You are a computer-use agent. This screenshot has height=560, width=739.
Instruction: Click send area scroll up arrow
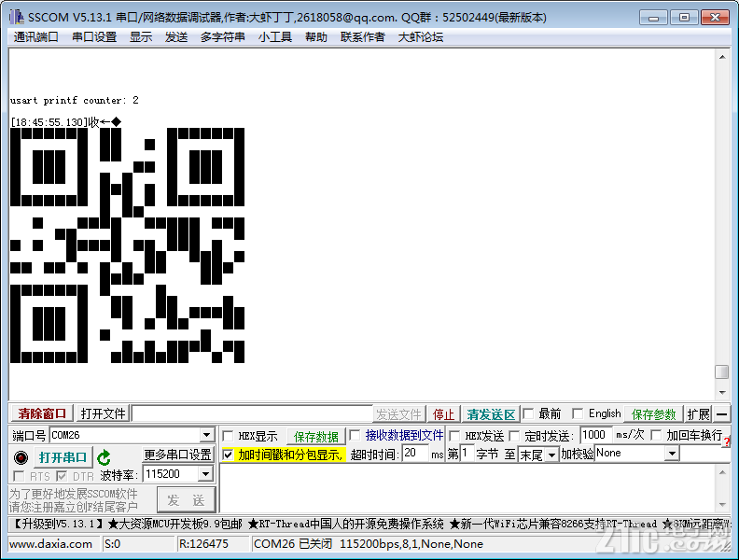click(722, 472)
